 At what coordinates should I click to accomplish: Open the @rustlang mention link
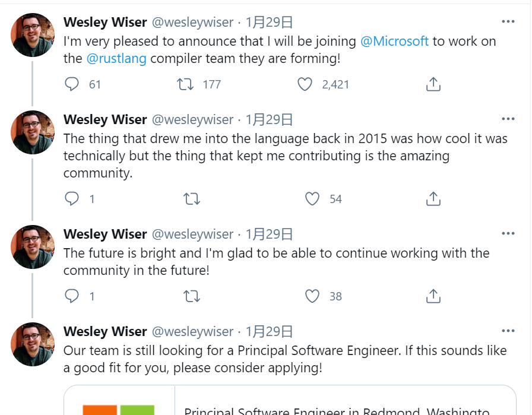tap(116, 58)
